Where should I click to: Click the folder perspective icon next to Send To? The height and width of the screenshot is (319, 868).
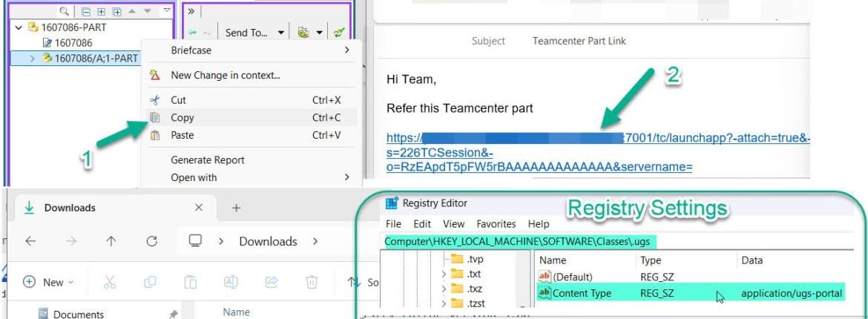(303, 33)
